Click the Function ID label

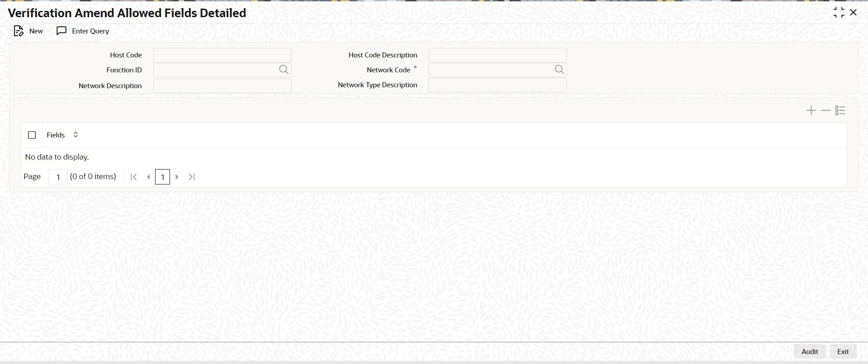tap(124, 70)
